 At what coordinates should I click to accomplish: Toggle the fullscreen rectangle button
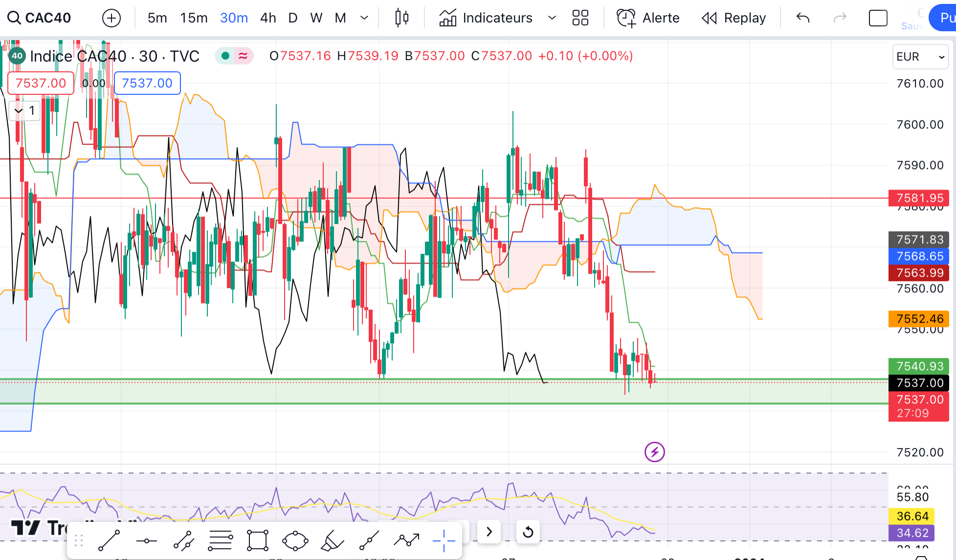[x=878, y=18]
